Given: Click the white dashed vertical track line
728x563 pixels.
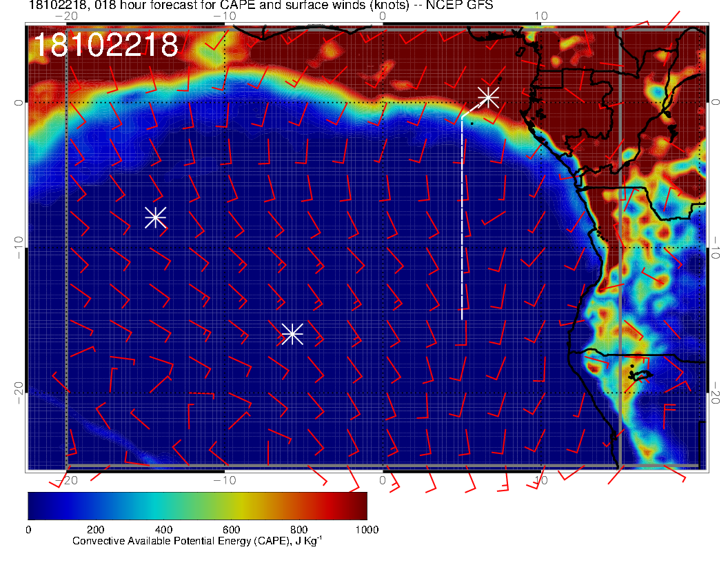Looking at the screenshot, I should [462, 218].
